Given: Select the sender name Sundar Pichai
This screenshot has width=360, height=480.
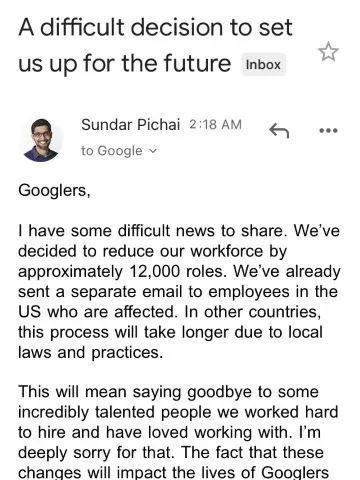Looking at the screenshot, I should pyautogui.click(x=130, y=125).
